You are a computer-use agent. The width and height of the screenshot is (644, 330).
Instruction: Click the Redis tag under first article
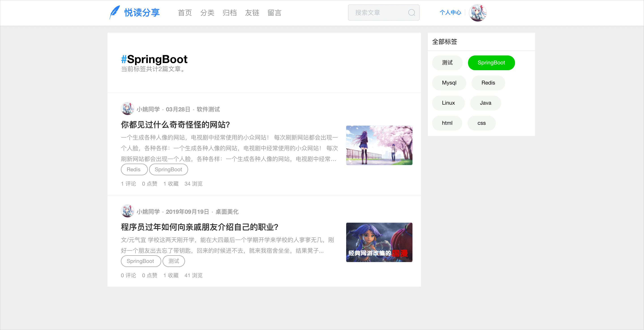(133, 169)
